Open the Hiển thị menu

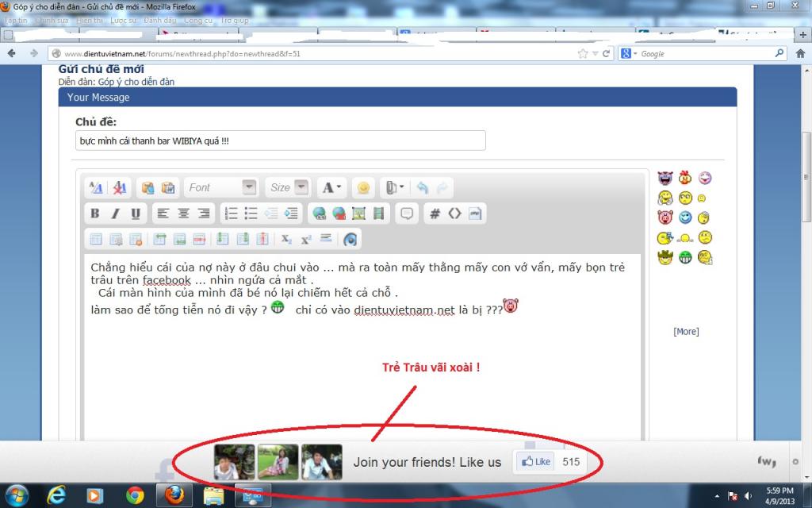coord(90,20)
